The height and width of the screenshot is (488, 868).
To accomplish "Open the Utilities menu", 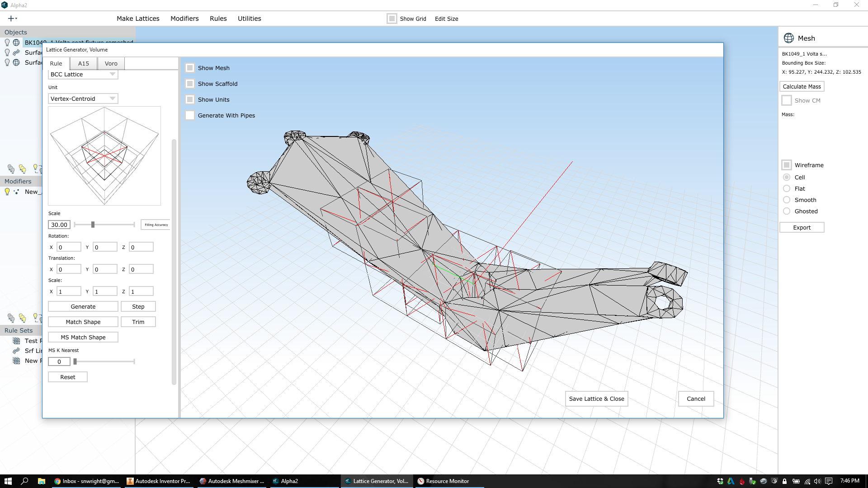I will 250,19.
